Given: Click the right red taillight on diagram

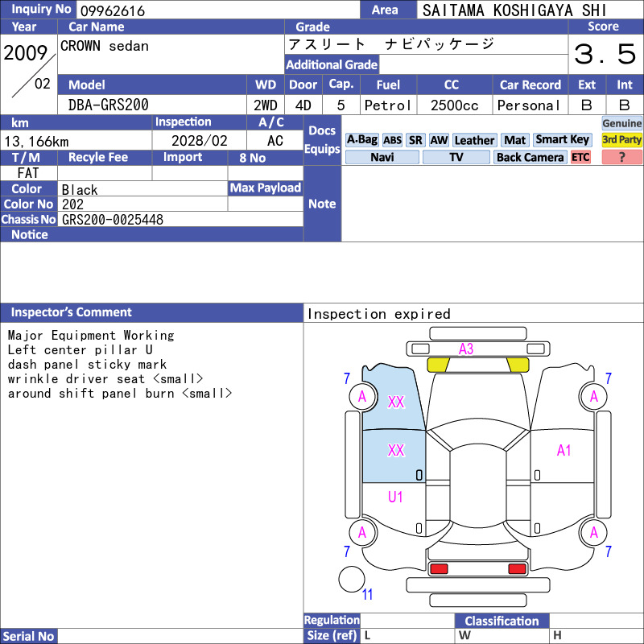Looking at the screenshot, I should [517, 568].
